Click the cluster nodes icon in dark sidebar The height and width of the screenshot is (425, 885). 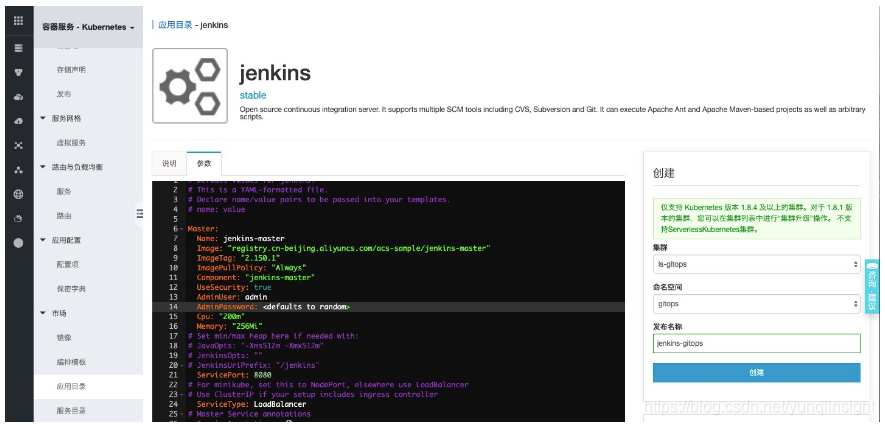point(19,170)
